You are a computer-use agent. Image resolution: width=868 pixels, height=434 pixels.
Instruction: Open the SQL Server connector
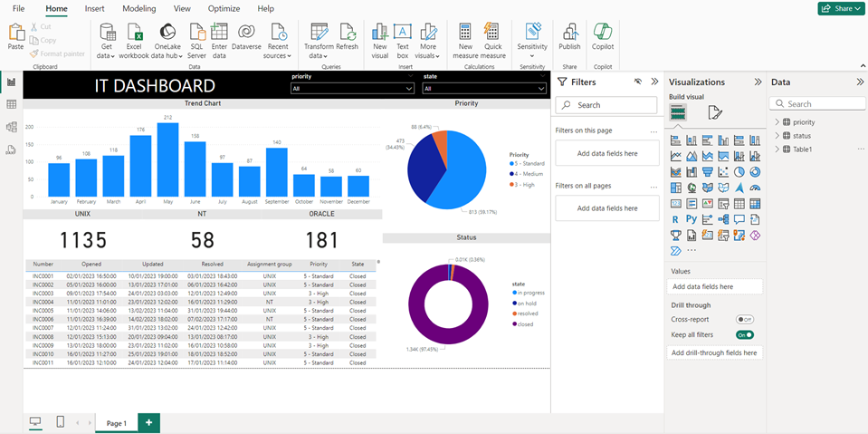tap(196, 36)
